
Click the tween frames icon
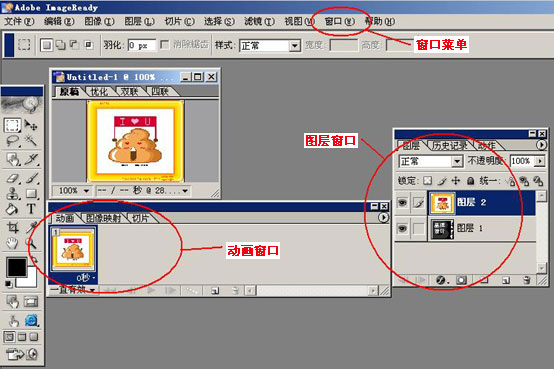[192, 291]
